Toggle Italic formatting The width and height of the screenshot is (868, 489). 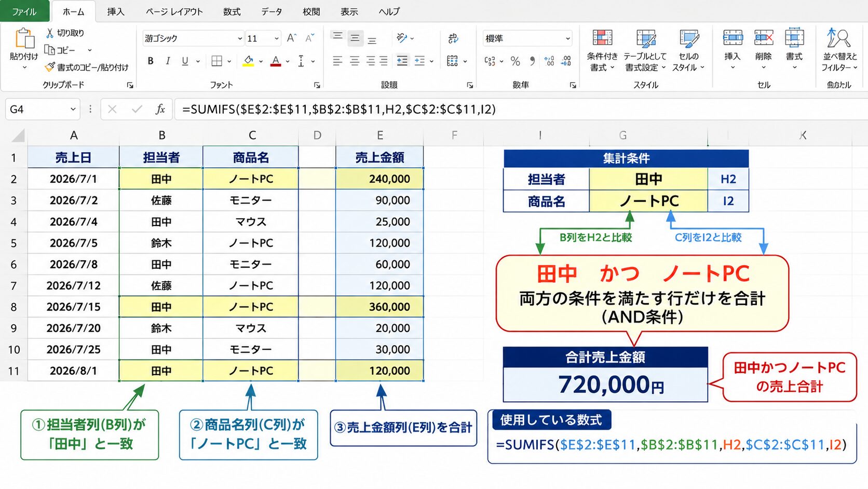[168, 61]
